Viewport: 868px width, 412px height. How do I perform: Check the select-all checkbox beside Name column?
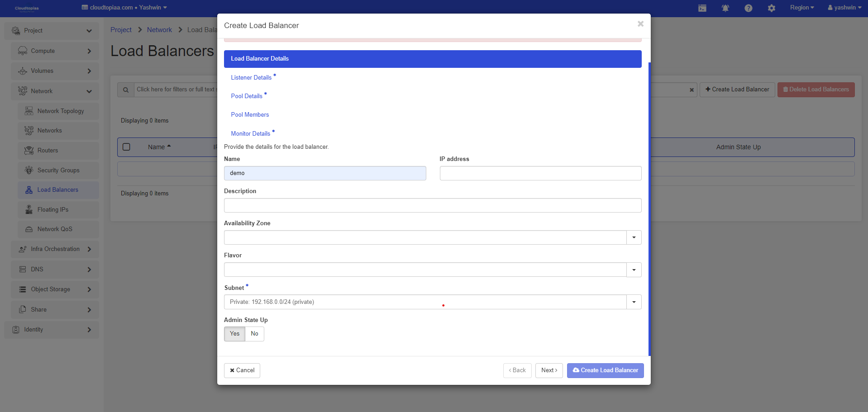(x=127, y=147)
